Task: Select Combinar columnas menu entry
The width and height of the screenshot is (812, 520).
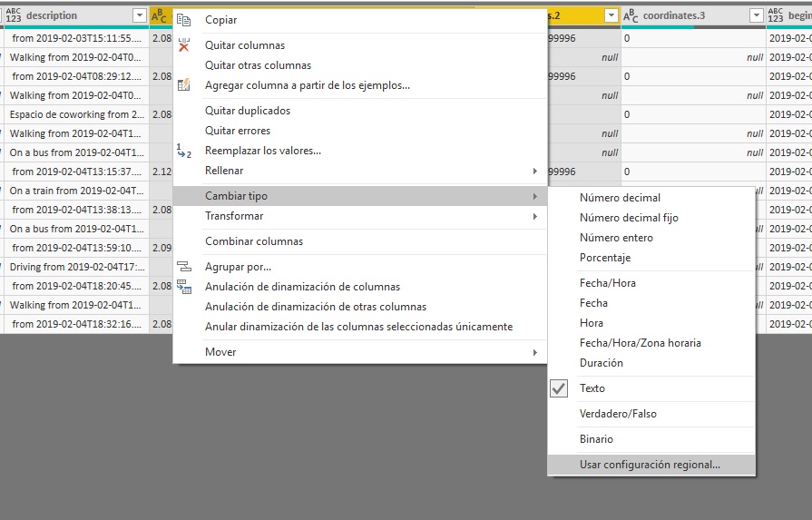Action: coord(254,241)
